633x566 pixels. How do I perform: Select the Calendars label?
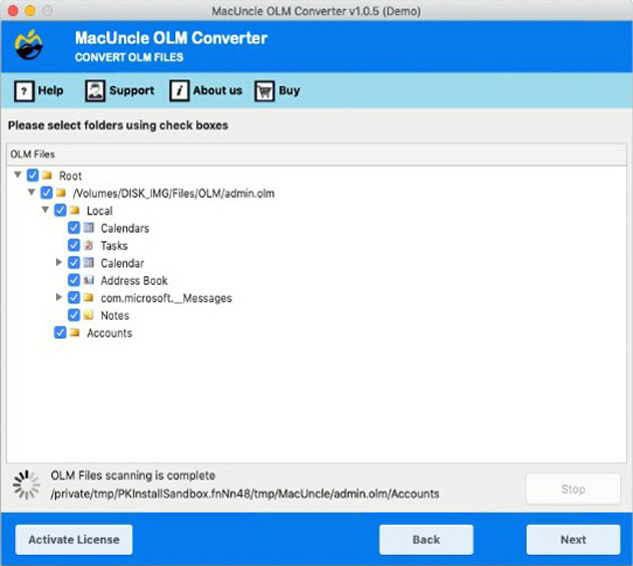point(125,228)
